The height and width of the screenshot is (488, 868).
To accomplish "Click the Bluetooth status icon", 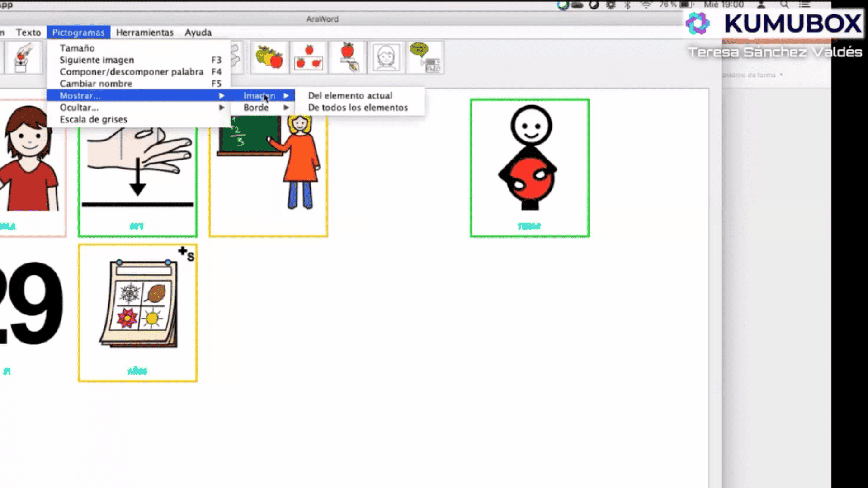I will point(627,5).
